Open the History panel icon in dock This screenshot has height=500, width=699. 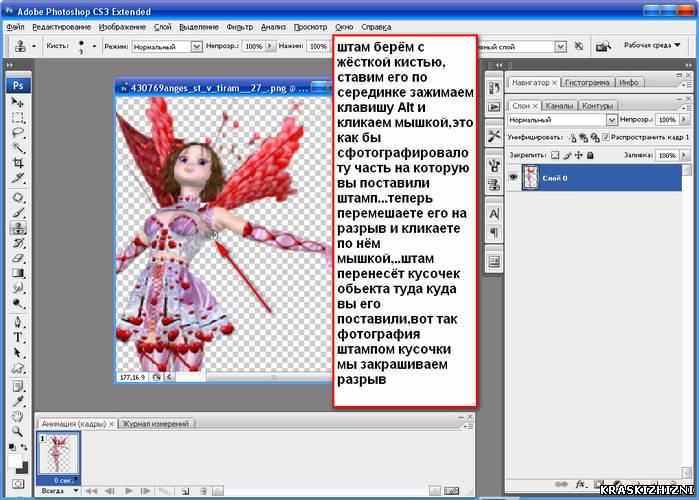point(494,88)
